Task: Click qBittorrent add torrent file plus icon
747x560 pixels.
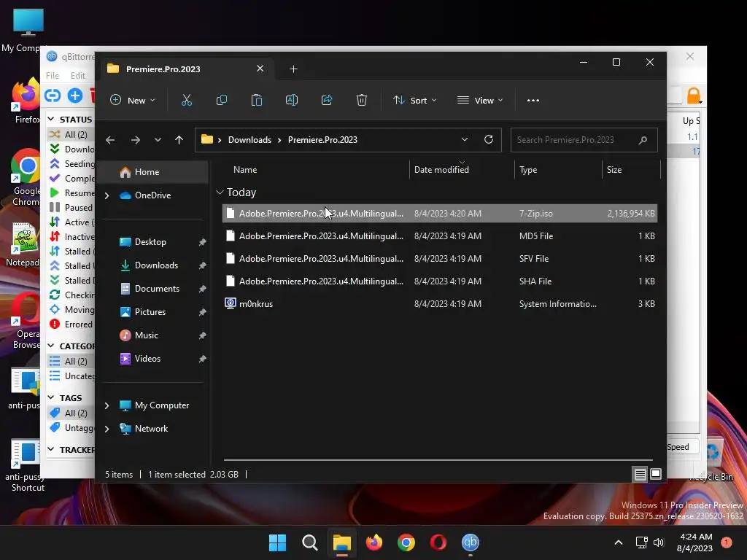Action: tap(75, 96)
